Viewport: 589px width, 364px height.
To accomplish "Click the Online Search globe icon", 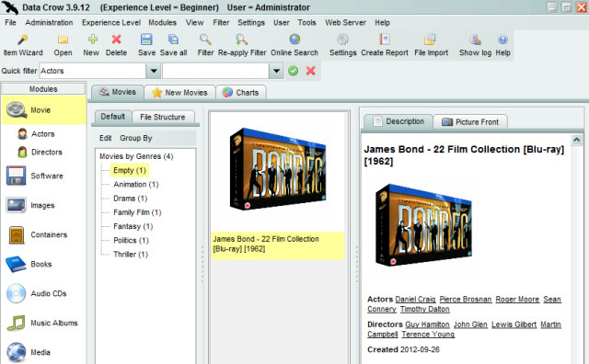I will click(294, 39).
